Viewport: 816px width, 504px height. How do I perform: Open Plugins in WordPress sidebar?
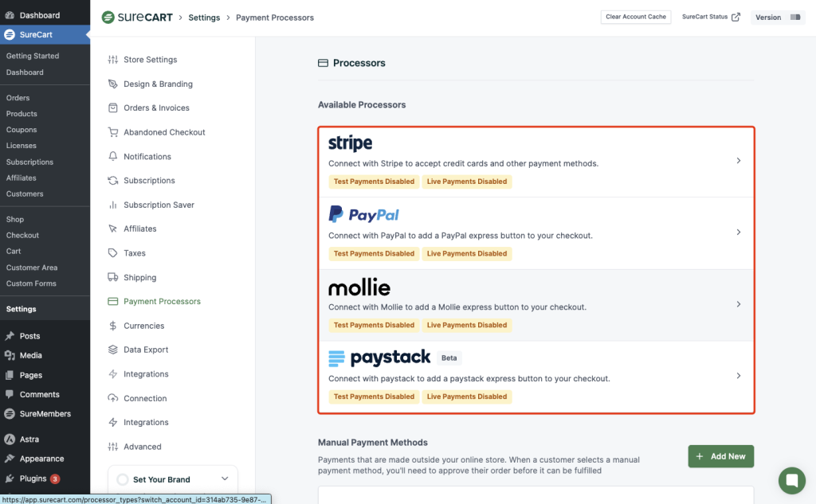pyautogui.click(x=33, y=479)
